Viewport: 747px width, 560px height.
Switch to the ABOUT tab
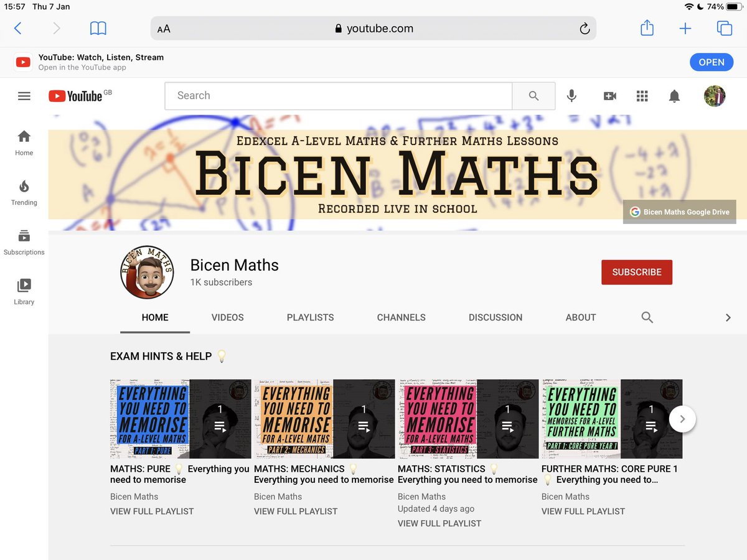[581, 317]
